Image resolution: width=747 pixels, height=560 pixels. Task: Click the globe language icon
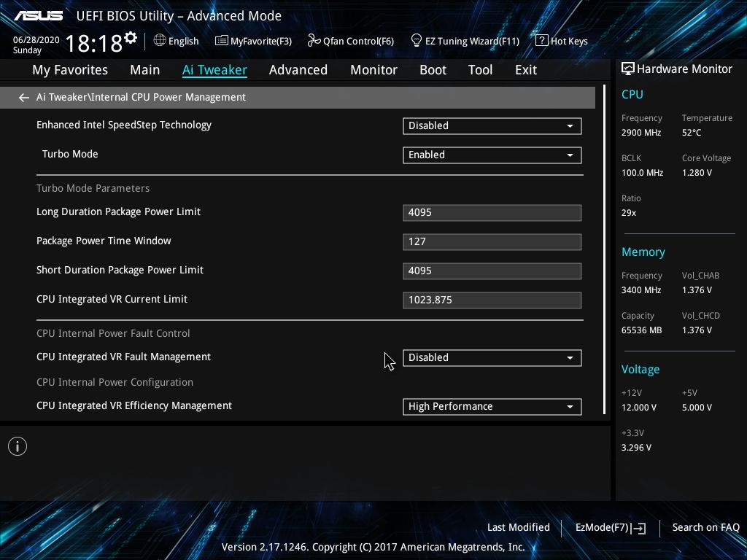click(x=160, y=41)
